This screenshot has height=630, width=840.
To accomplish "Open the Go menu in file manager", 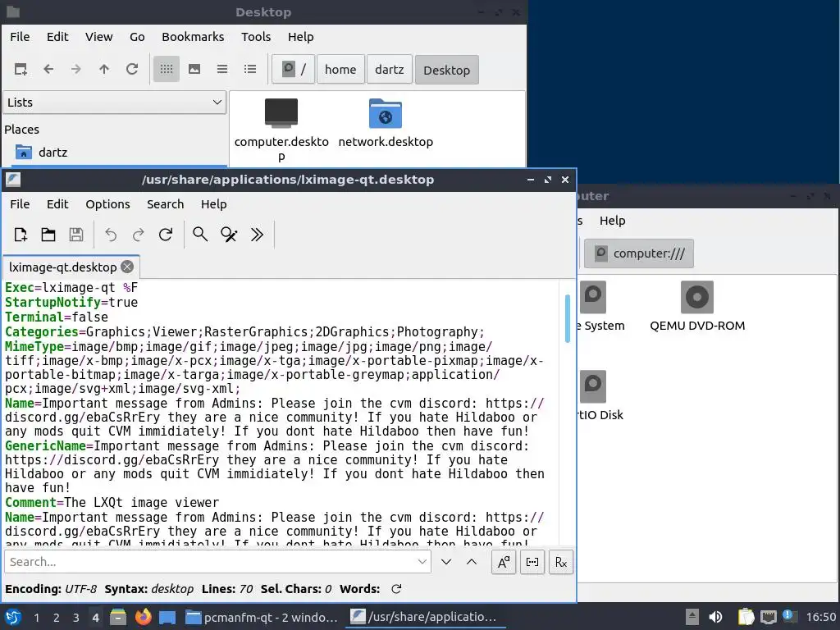I will point(137,37).
